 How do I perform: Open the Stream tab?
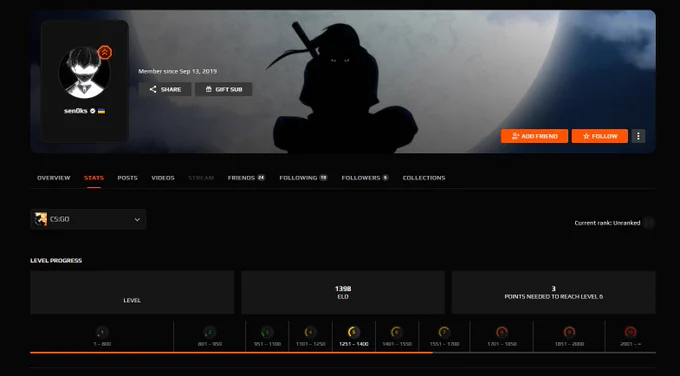tap(201, 178)
